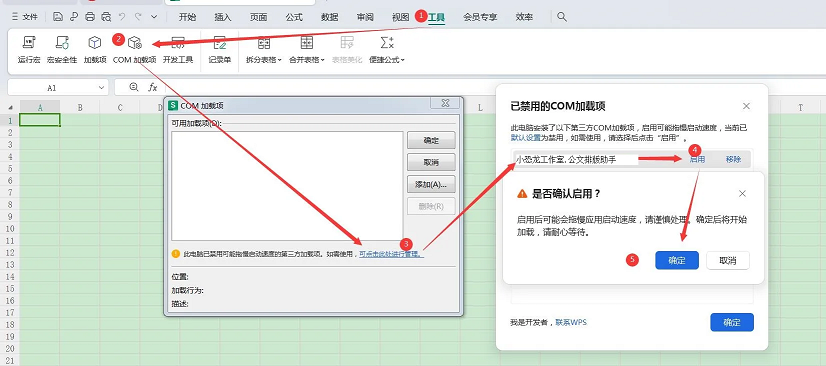Confirm 确定 in 是否确认启用 prompt
826x366 pixels.
677,260
